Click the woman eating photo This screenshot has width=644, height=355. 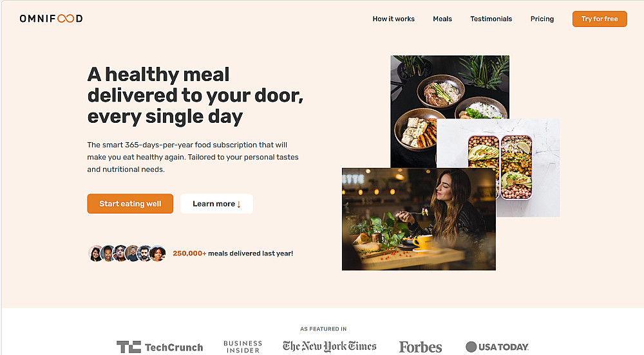point(419,219)
